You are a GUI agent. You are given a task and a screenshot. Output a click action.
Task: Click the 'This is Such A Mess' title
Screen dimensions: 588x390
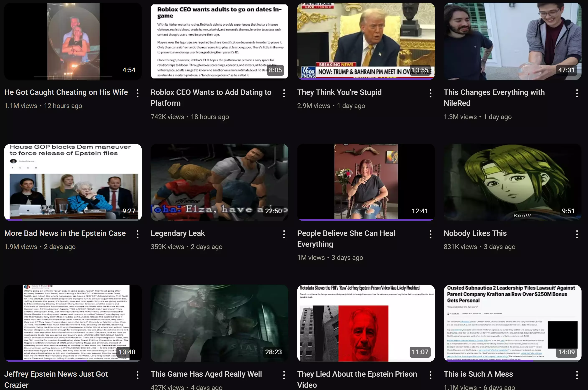(478, 374)
